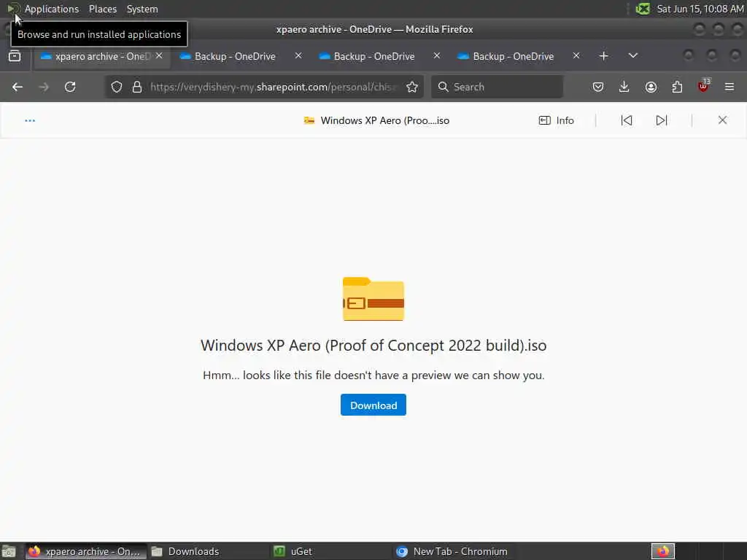Open Firefox downloads panel
The width and height of the screenshot is (747, 560).
click(x=624, y=87)
